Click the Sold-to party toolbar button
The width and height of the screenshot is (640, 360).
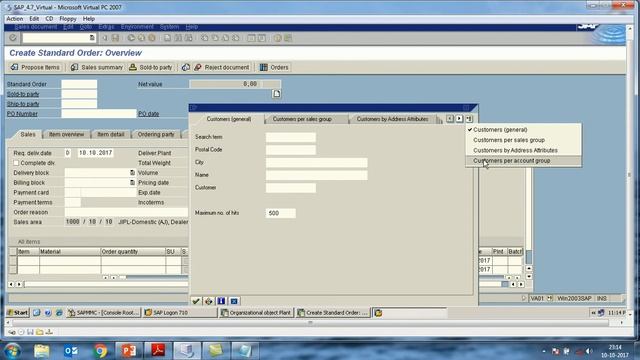151,67
